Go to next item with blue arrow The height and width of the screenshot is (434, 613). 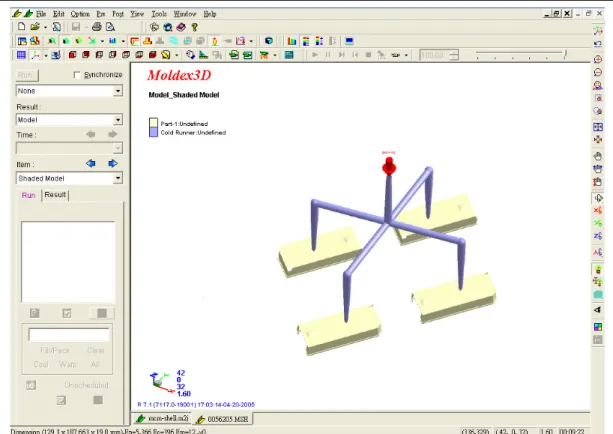(x=113, y=163)
